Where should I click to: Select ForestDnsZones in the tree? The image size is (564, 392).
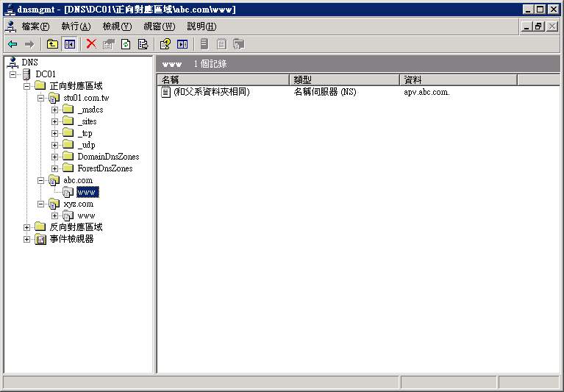(105, 168)
